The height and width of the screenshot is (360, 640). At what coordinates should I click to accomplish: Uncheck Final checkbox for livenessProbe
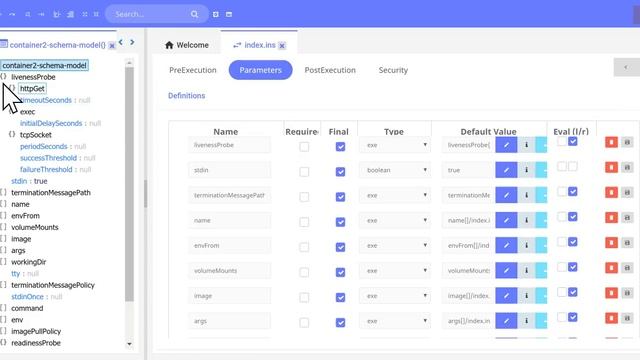pyautogui.click(x=340, y=147)
